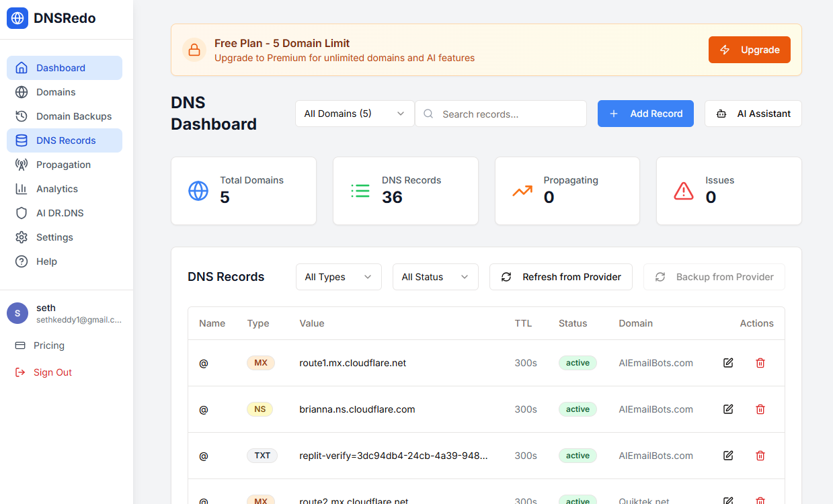
Task: Open the All Domains filter dropdown
Action: tap(354, 114)
